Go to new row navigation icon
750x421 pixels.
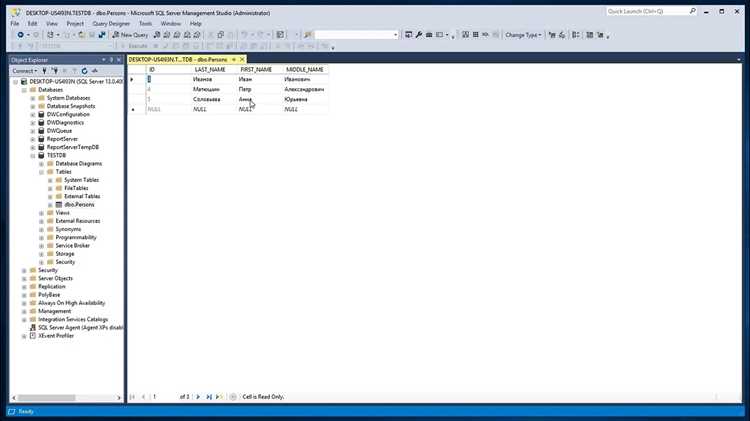point(219,397)
